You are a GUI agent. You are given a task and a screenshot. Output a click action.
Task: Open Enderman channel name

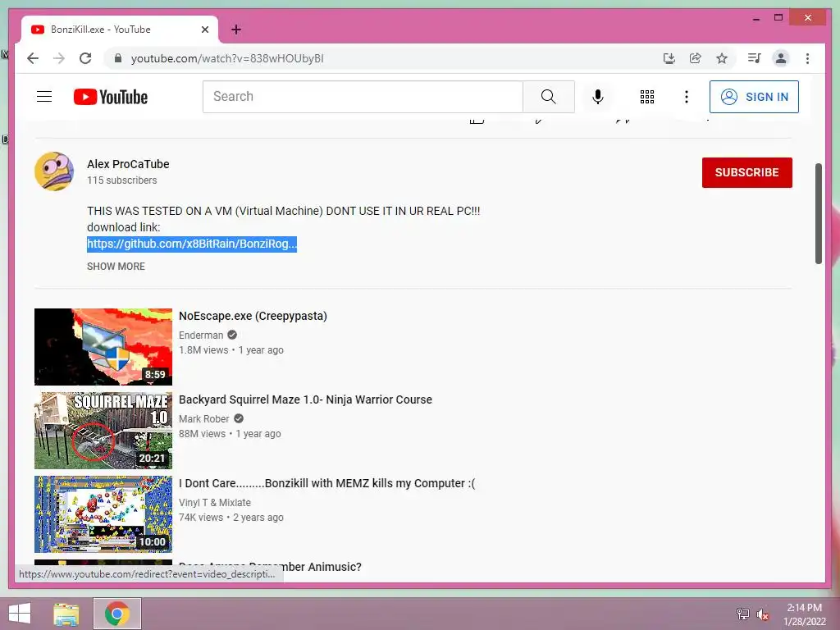[x=201, y=335]
